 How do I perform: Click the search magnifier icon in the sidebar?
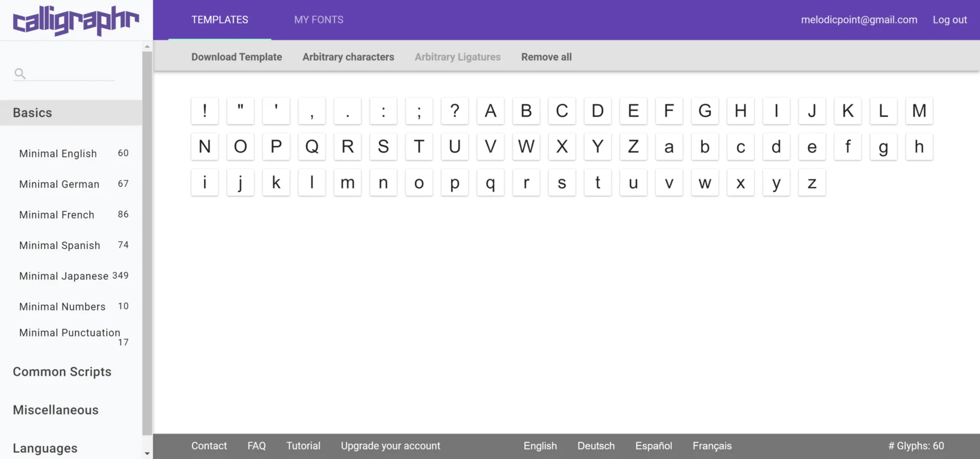(x=19, y=74)
